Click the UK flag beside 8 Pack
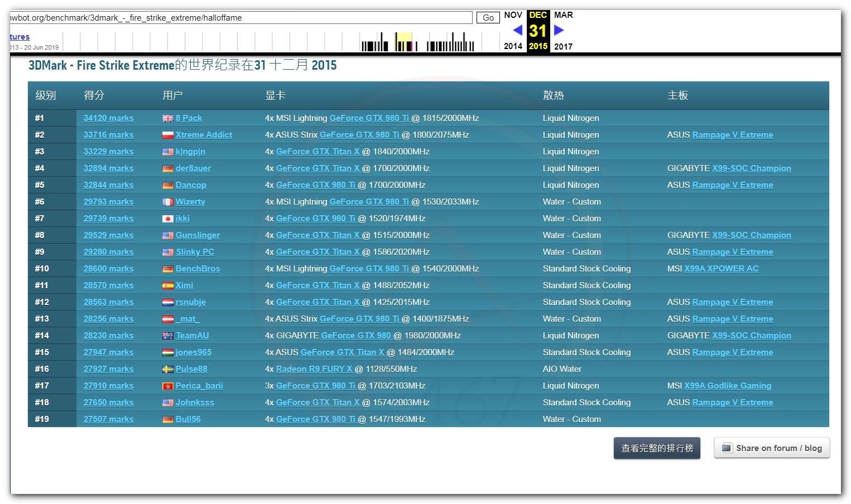 click(x=167, y=118)
